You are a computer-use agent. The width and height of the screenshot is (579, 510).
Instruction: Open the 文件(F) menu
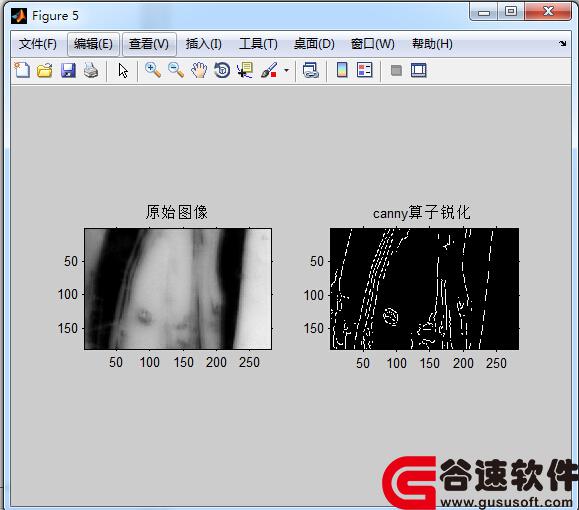(37, 44)
